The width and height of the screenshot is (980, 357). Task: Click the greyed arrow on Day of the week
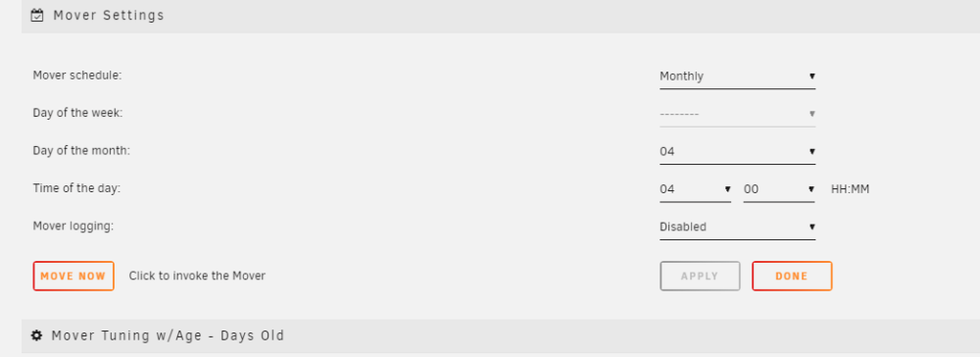point(811,114)
